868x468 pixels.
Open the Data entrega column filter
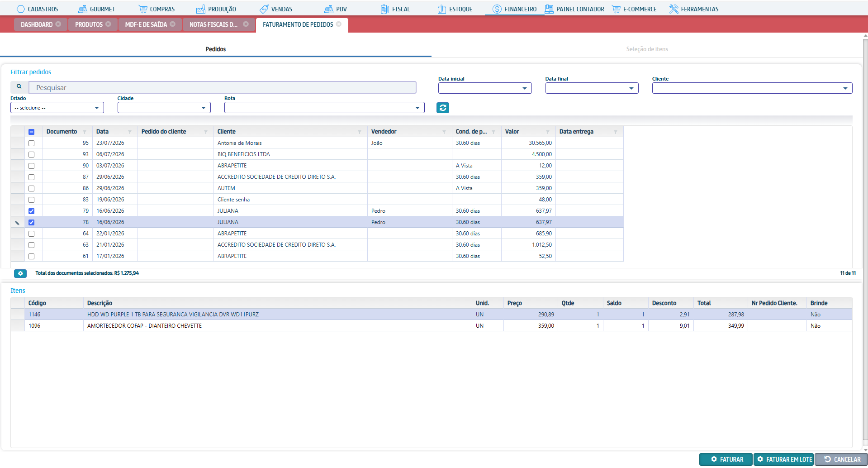point(616,132)
